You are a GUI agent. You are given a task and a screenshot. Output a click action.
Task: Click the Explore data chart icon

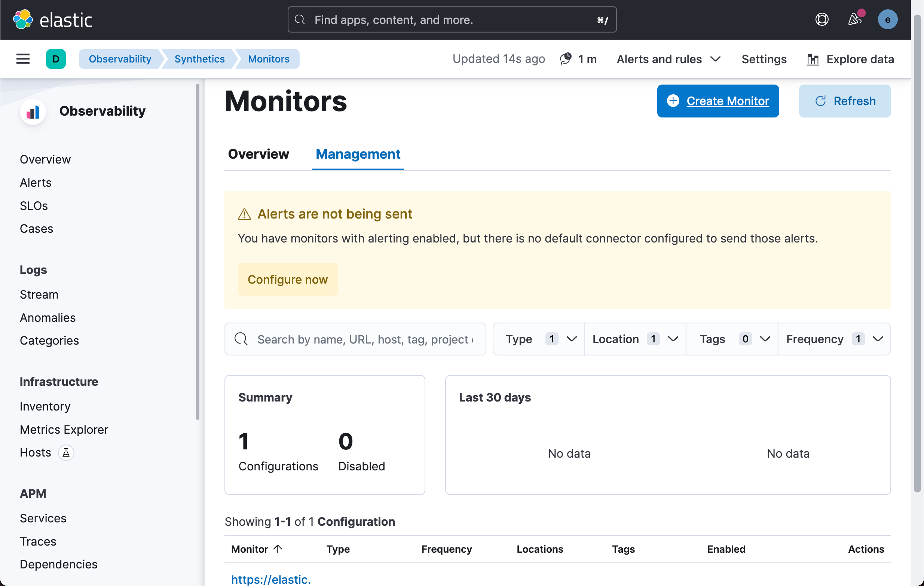coord(813,59)
